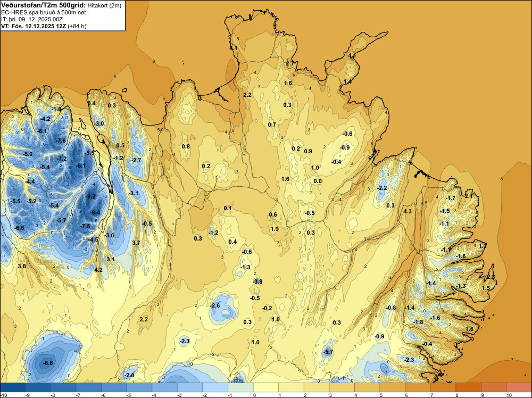Screen dimensions: 532x398
Task: Click the title text "Veðurstofan/T2m 500grid:"
Action: pos(44,5)
